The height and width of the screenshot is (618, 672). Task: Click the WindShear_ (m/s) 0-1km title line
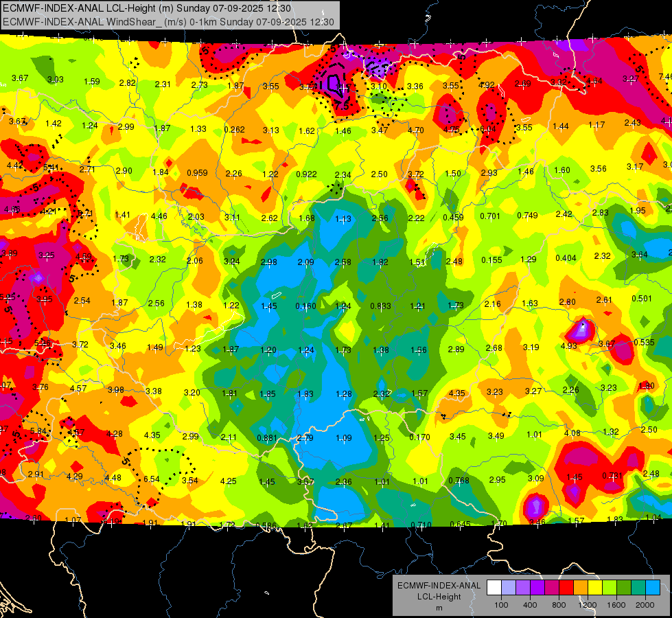point(168,22)
